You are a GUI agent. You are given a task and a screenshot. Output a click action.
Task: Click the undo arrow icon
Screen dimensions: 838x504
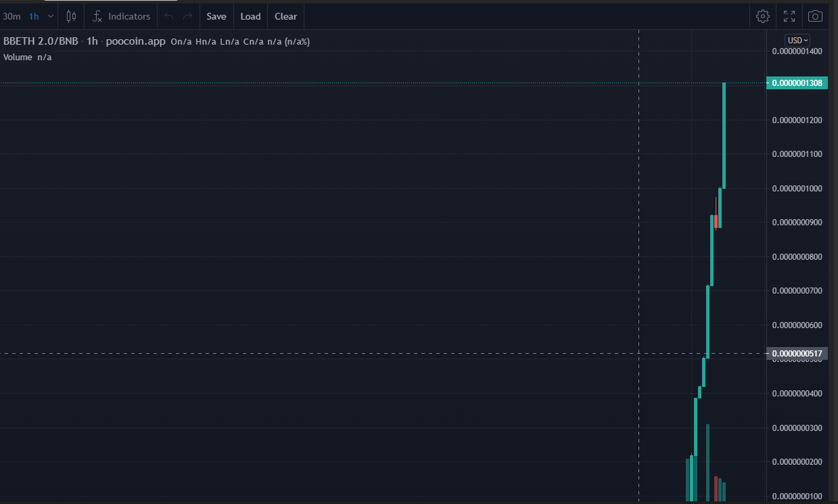168,16
